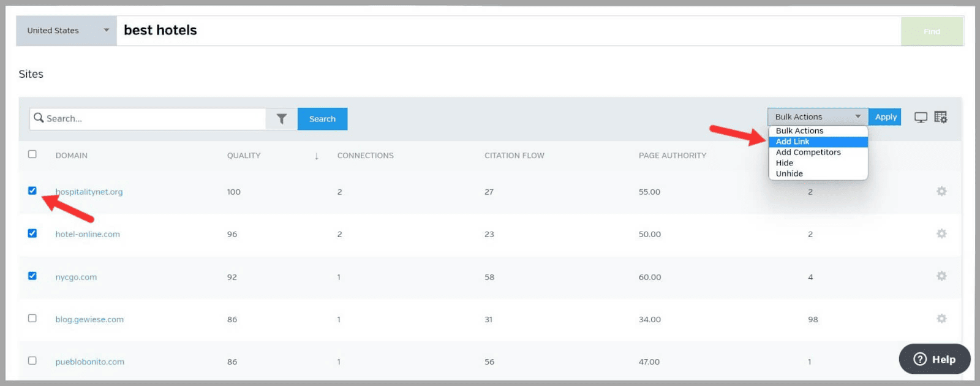Check the blog.gewiese.com checkbox
Screen dimensions: 980x386
point(32,319)
